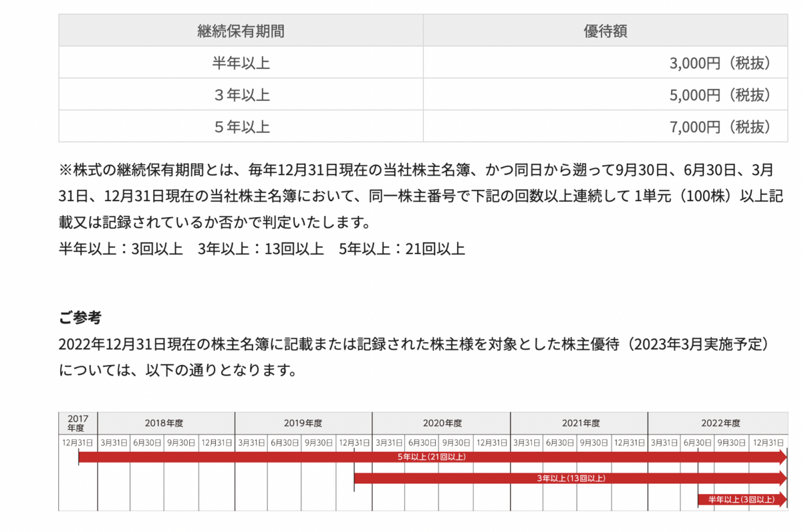Screen dimensions: 802x532
Task: Click the line 半年以上：3回以上 3年以上：13回以上
Action: click(261, 249)
